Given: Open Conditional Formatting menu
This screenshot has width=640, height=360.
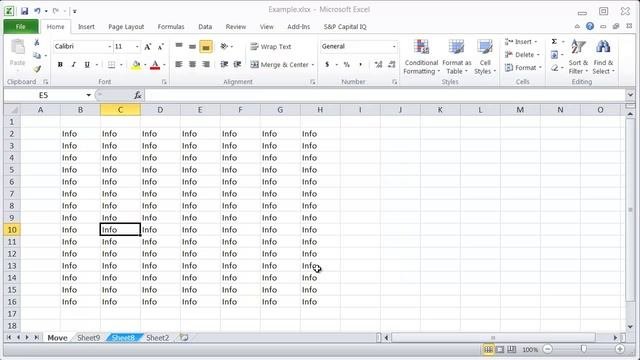Looking at the screenshot, I should tap(421, 57).
